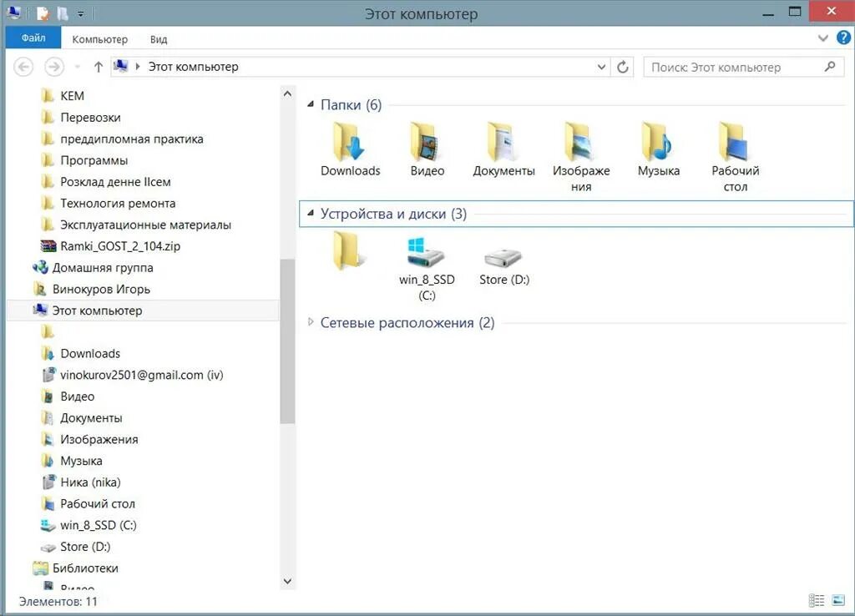The height and width of the screenshot is (616, 855).
Task: Click the Forward navigation arrow
Action: click(x=53, y=67)
